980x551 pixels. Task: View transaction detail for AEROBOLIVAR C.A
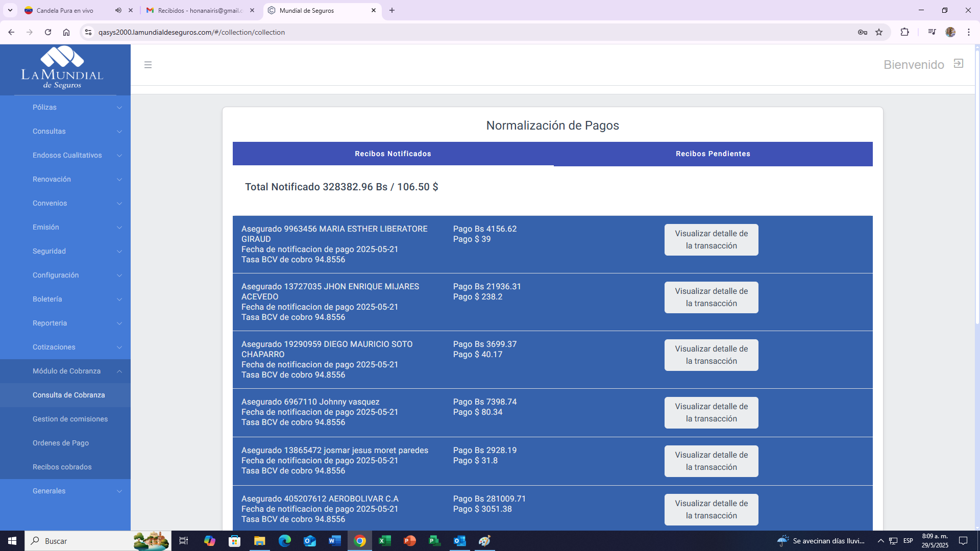tap(711, 509)
